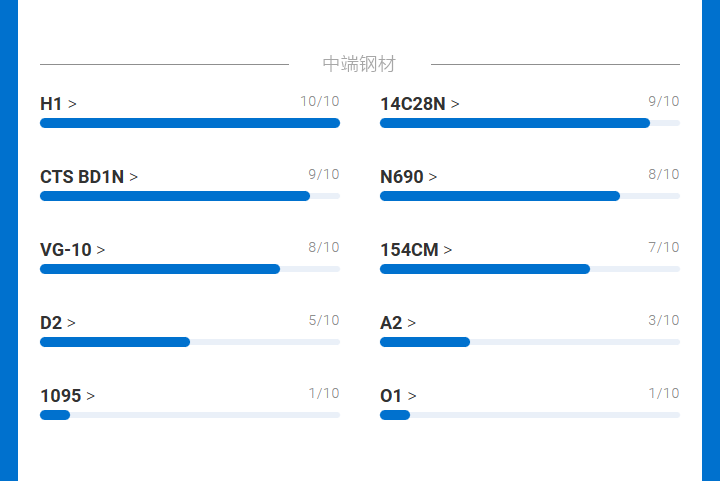720x481 pixels.
Task: Open the O1 steel link
Action: click(398, 396)
